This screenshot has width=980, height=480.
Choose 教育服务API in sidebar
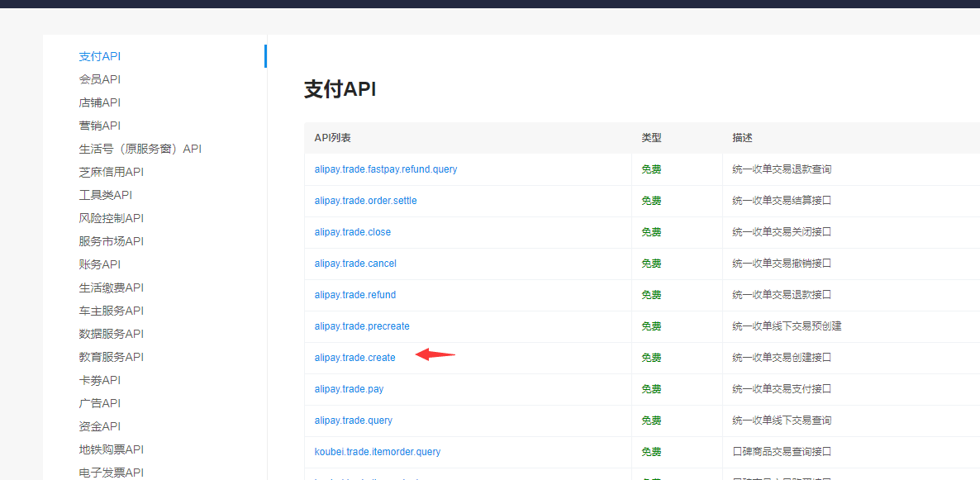[112, 357]
